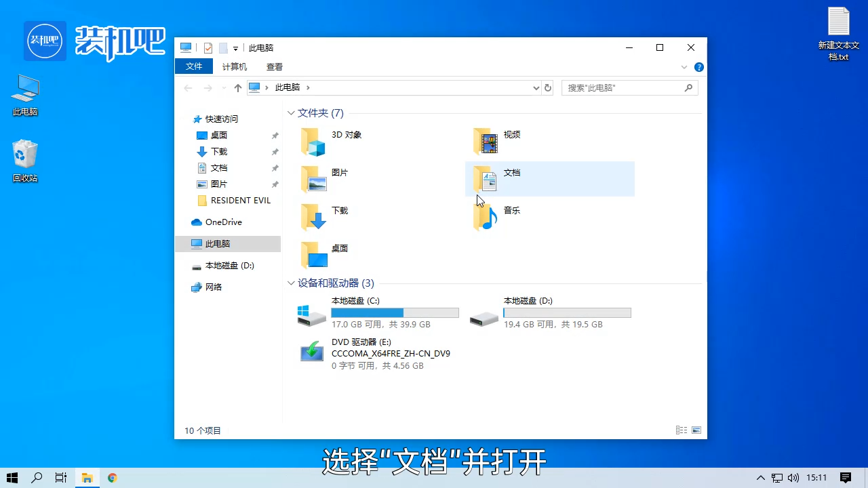Expand the quick access toolbar customize dropdown
The image size is (868, 488).
(235, 47)
